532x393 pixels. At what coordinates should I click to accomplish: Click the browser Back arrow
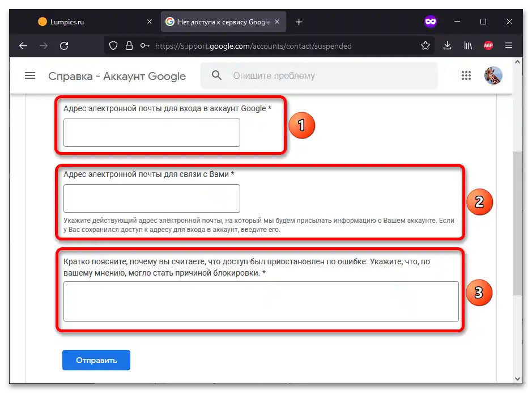coord(23,45)
